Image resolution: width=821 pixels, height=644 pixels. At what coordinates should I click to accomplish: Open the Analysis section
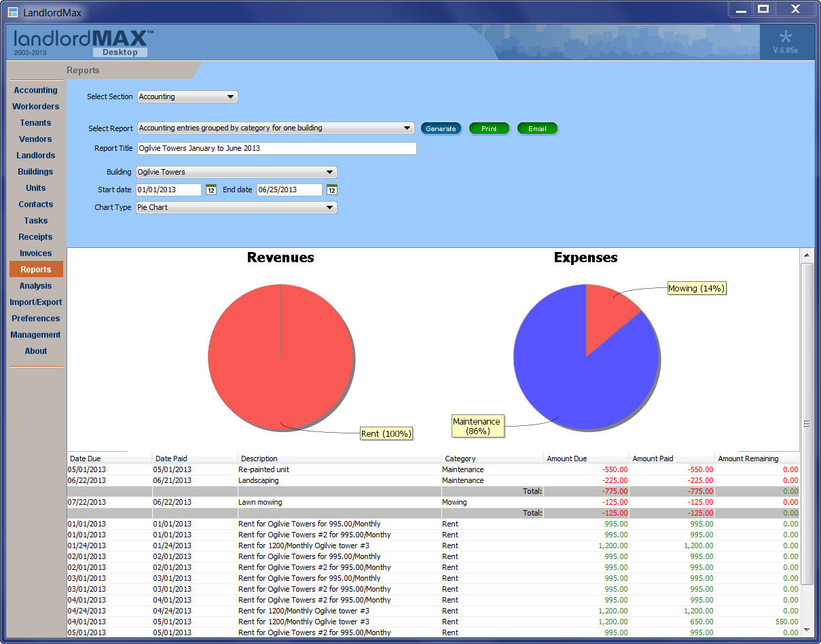coord(36,286)
